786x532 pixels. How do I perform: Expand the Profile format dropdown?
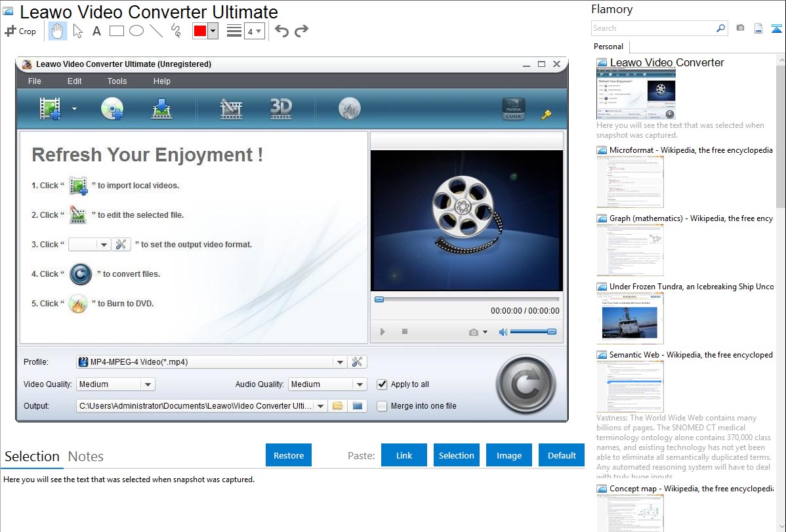339,362
